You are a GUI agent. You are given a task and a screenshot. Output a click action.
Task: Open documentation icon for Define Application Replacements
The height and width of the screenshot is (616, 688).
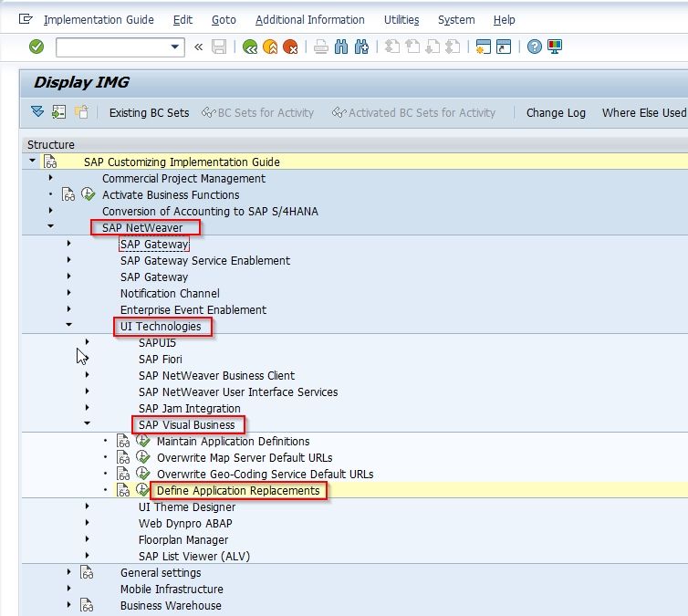click(123, 490)
